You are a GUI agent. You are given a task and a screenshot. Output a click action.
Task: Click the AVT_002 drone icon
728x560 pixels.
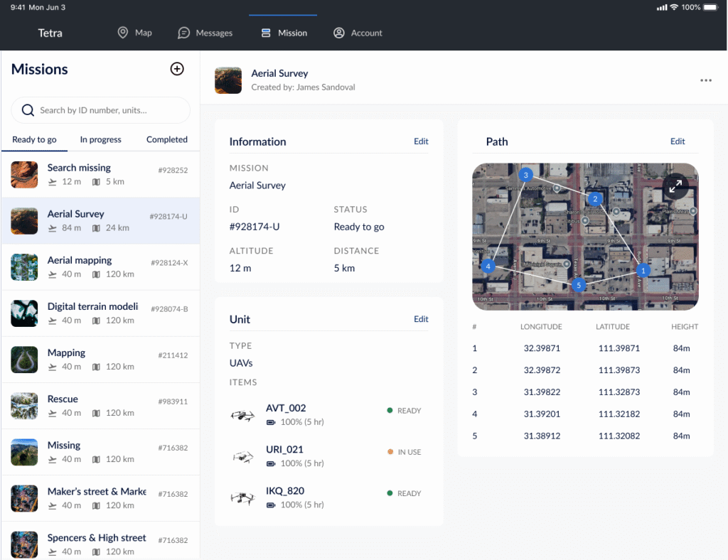[x=242, y=415]
